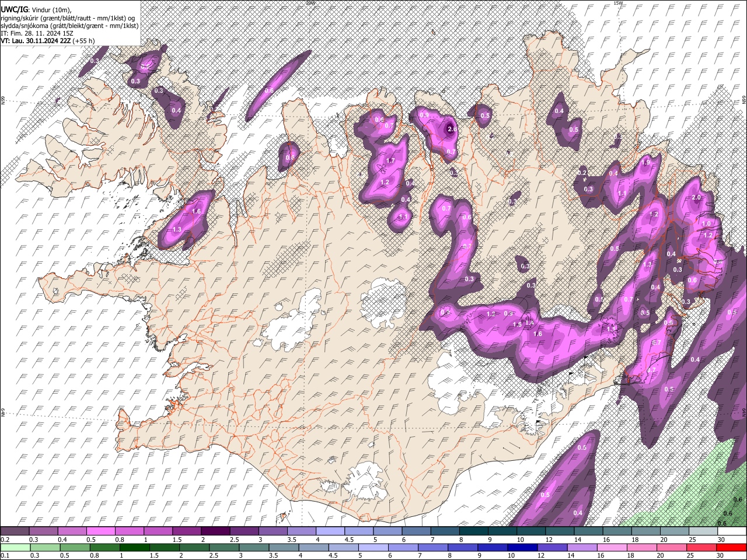Click the top legend swatch for 0.2–0.3
The height and width of the screenshot is (560, 747).
(x=15, y=531)
